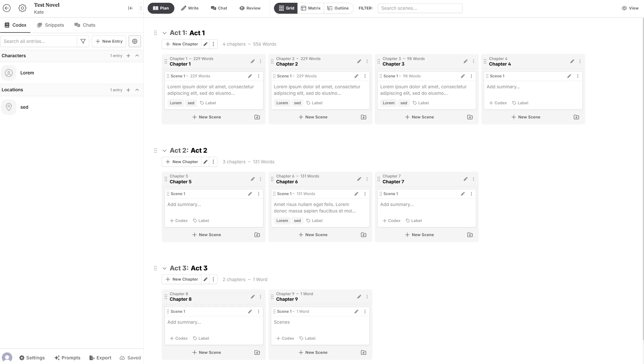Image resolution: width=644 pixels, height=364 pixels.
Task: Open sed location entry
Action: point(72,107)
